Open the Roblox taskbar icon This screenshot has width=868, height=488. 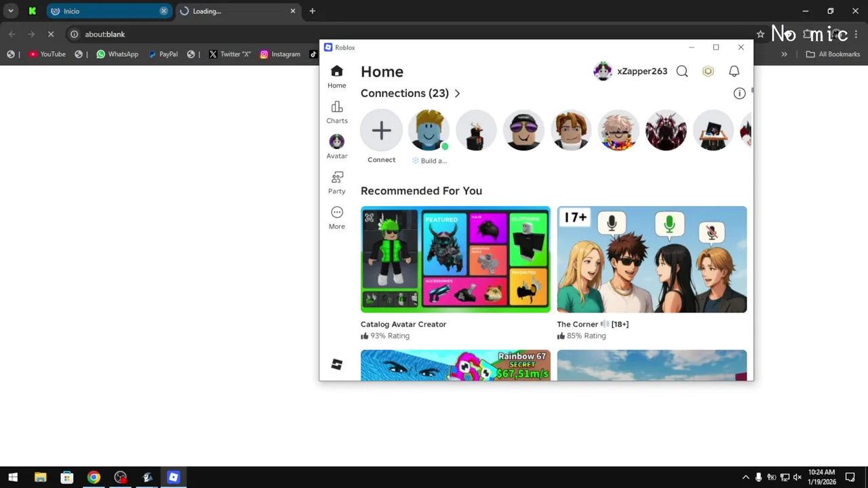click(174, 477)
